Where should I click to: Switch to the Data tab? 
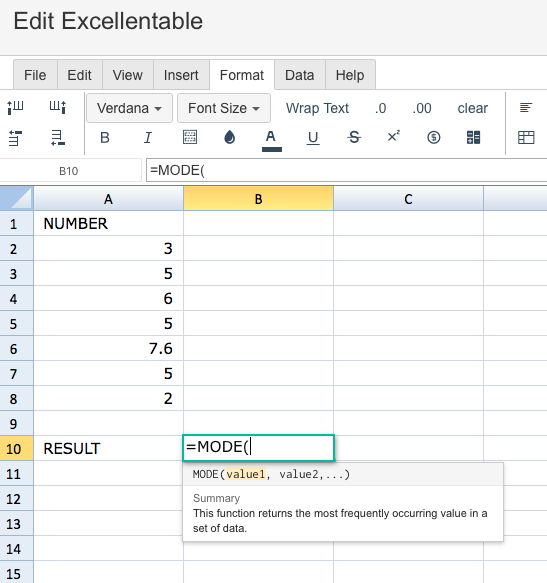click(x=300, y=75)
